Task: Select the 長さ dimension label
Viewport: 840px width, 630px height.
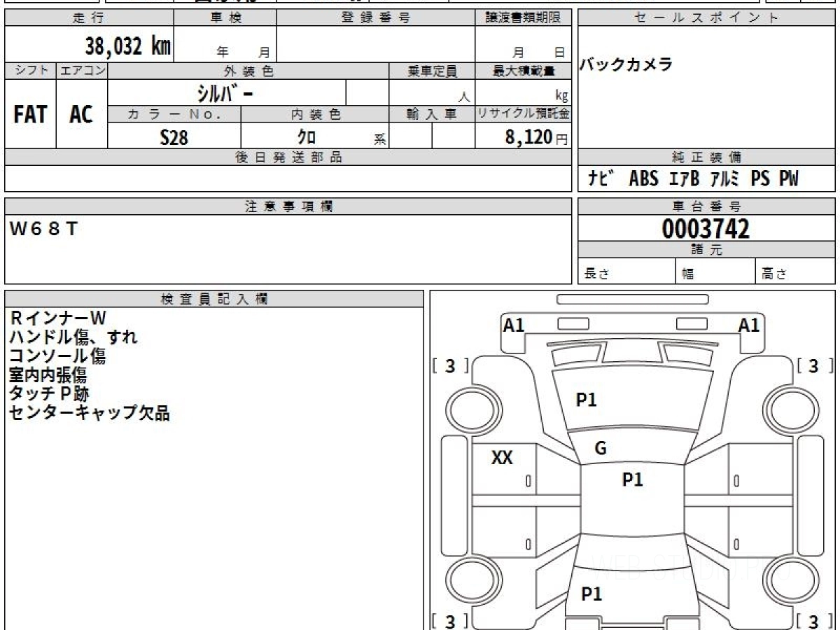Action: (596, 274)
